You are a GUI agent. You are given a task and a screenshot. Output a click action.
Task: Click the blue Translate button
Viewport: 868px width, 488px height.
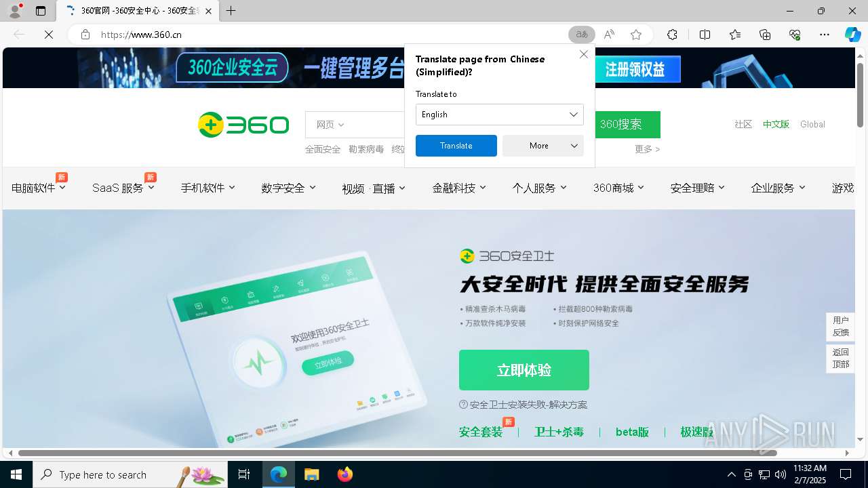click(x=456, y=146)
